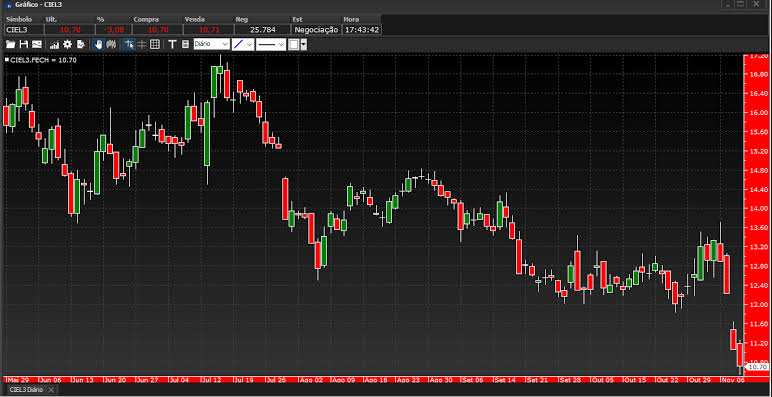Click the 10.70 current price marker on axis
The width and height of the screenshot is (772, 397).
pyautogui.click(x=757, y=367)
